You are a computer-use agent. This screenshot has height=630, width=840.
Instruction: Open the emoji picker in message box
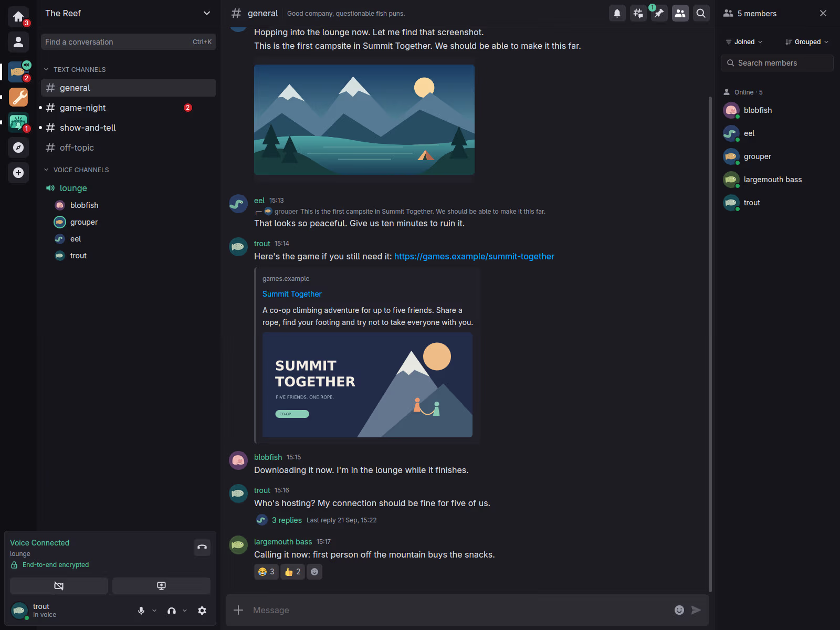coord(679,610)
